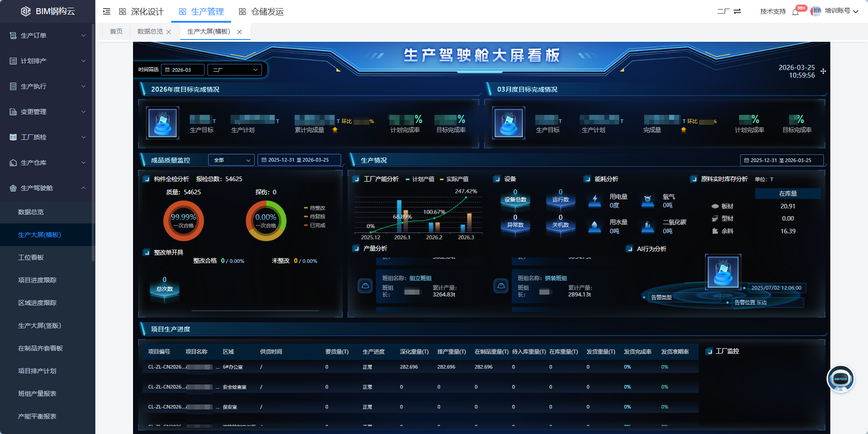This screenshot has height=434, width=868.
Task: Expand the 生产订单 menu
Action: pos(84,35)
